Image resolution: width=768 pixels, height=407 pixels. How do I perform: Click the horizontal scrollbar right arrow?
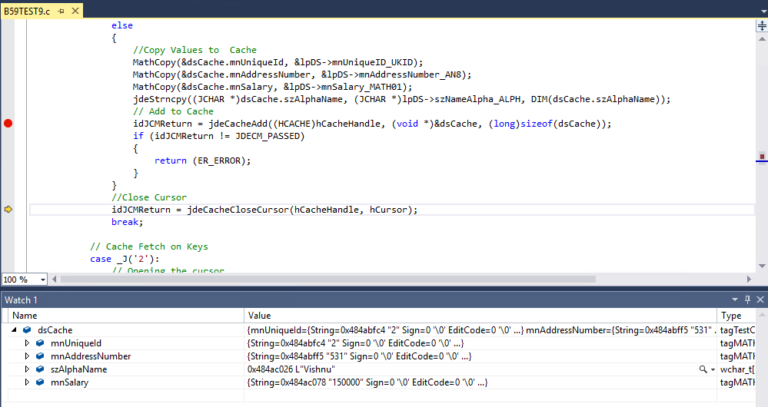tap(748, 279)
